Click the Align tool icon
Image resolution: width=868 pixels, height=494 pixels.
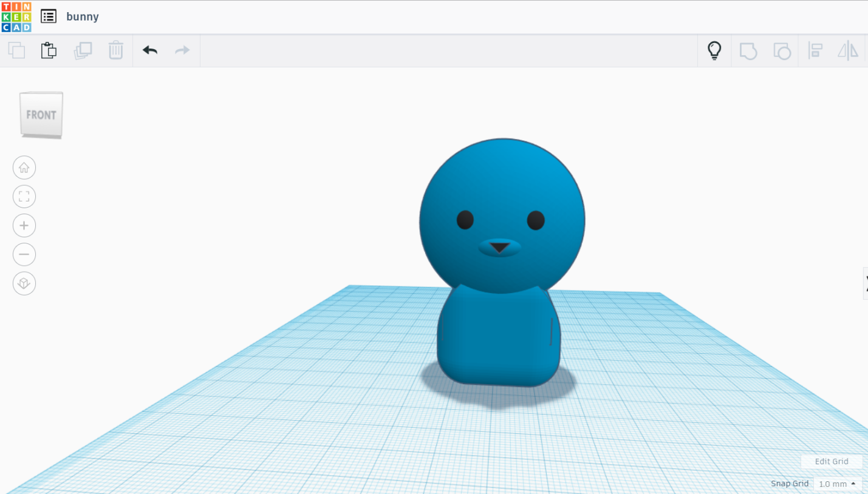pos(815,50)
